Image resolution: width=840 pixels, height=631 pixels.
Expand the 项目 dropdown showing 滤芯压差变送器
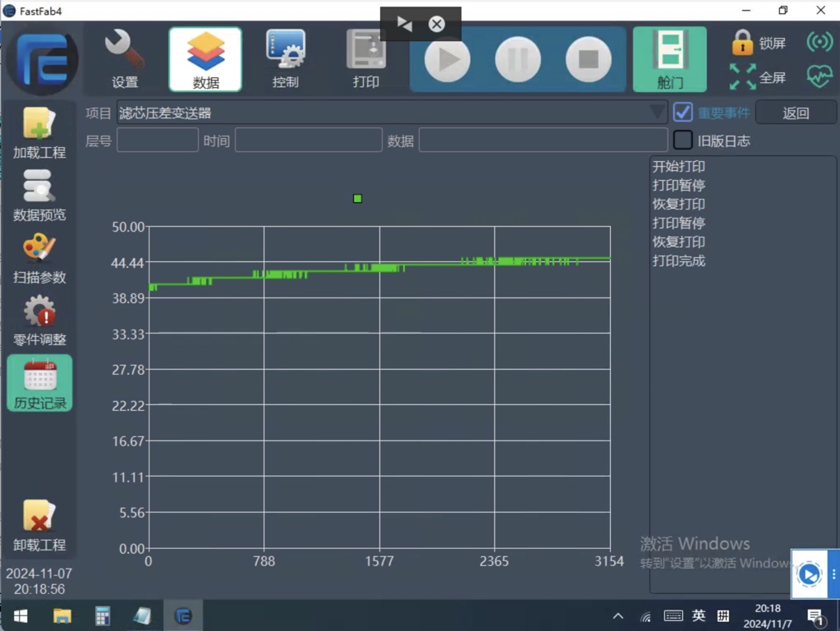click(392, 113)
